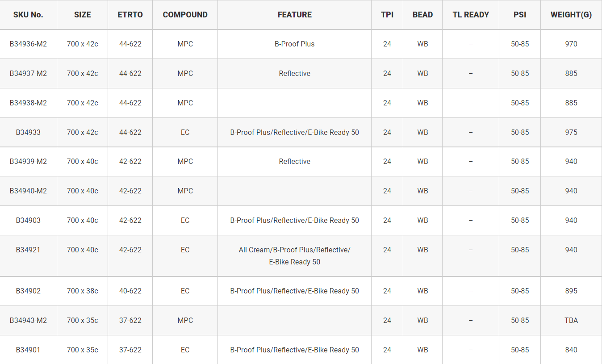
Task: Click the Reflective feature of B34939-M2
Action: tap(294, 161)
